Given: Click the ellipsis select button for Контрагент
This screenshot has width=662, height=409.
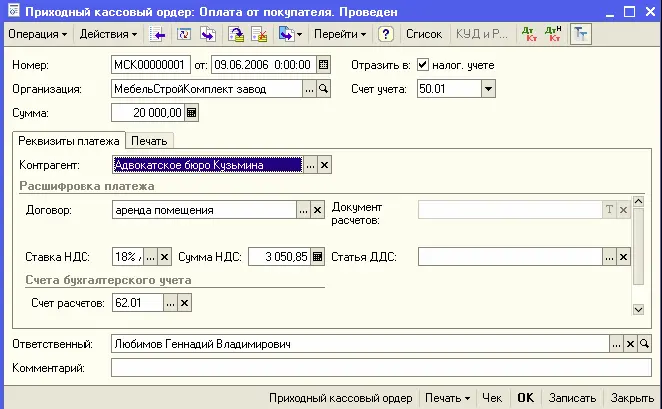Looking at the screenshot, I should point(310,165).
